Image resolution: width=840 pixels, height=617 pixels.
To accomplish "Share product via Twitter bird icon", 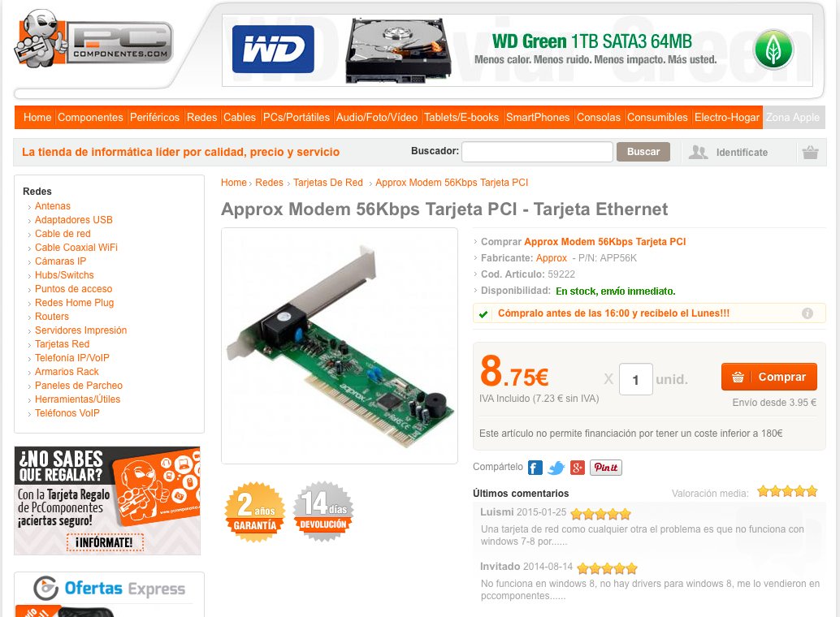I will pos(556,468).
